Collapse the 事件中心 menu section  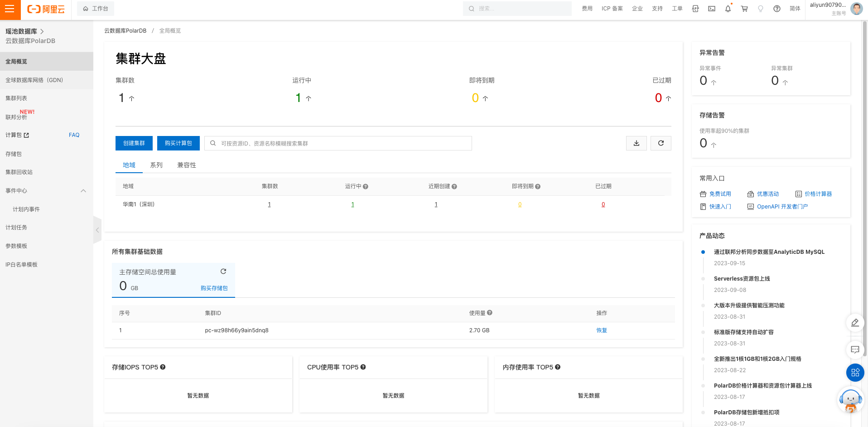pyautogui.click(x=83, y=191)
